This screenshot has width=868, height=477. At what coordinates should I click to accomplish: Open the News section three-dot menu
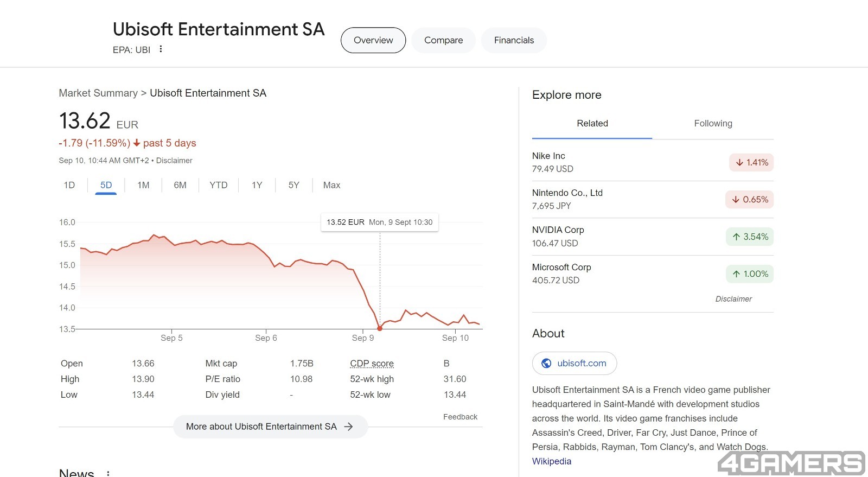[108, 473]
